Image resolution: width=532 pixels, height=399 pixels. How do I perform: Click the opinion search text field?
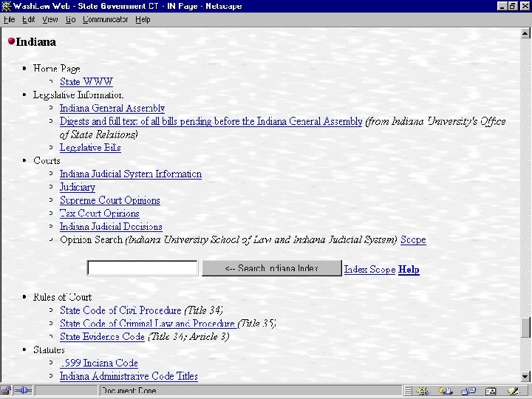tap(143, 268)
